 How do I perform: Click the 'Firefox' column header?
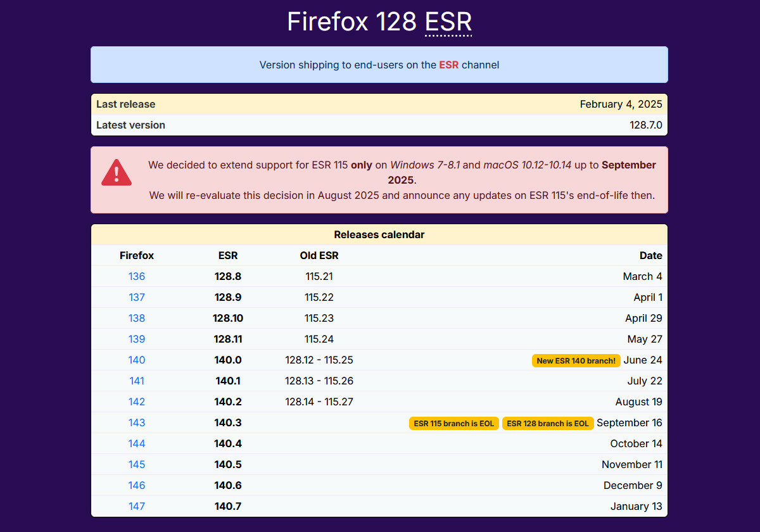coord(137,255)
